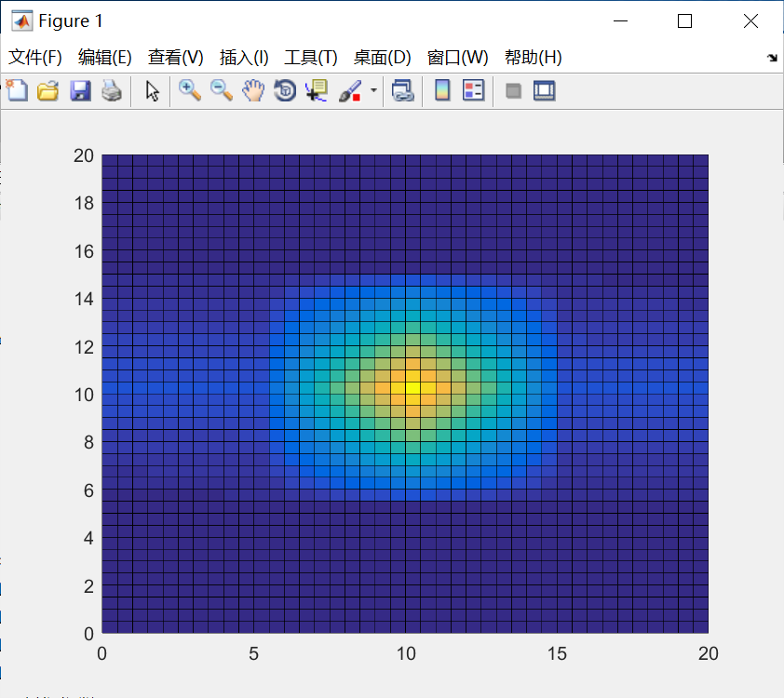Click the y-axis tick label 14
This screenshot has height=698, width=784.
pyautogui.click(x=84, y=300)
